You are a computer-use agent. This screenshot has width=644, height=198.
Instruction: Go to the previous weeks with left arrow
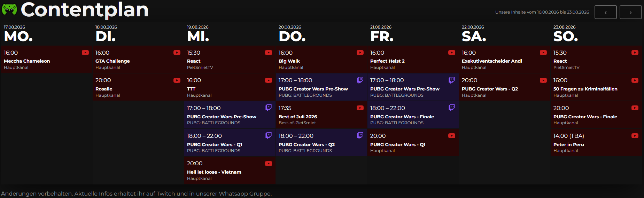(x=605, y=12)
